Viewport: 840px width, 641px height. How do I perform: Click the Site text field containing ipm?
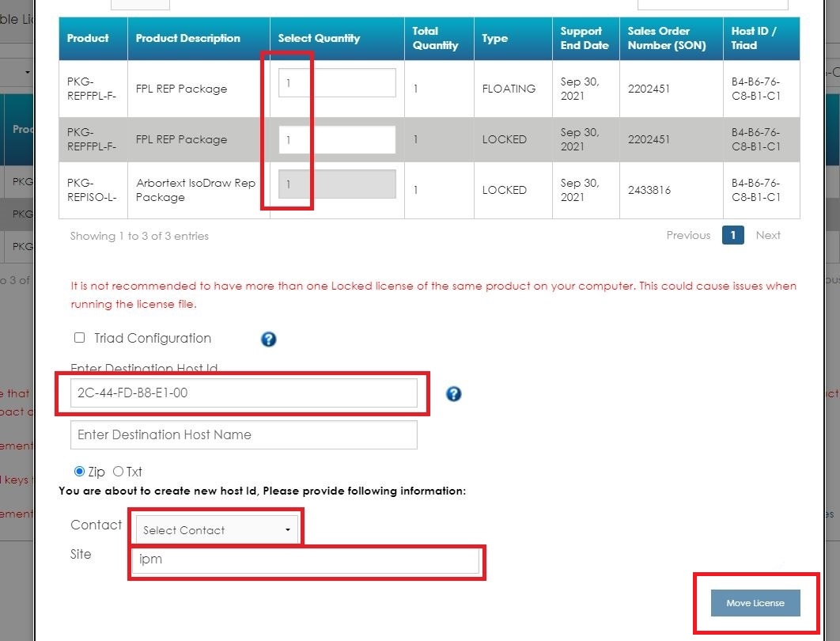[x=305, y=560]
